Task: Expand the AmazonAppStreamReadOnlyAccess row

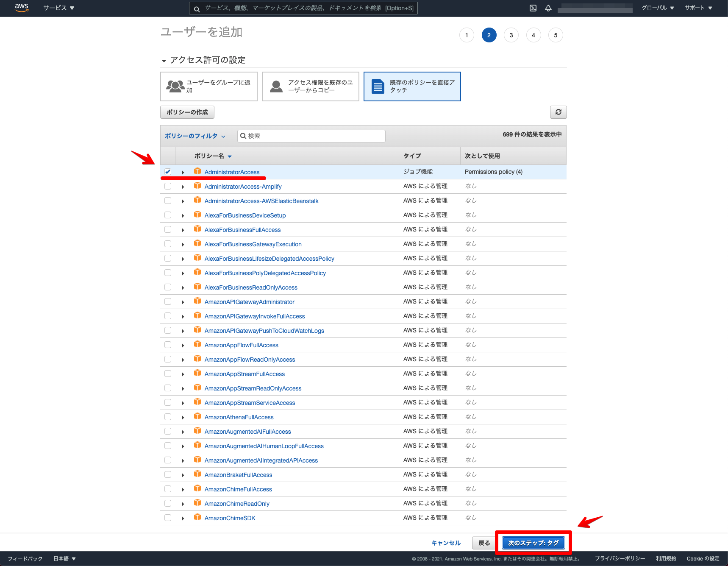Action: pos(183,389)
